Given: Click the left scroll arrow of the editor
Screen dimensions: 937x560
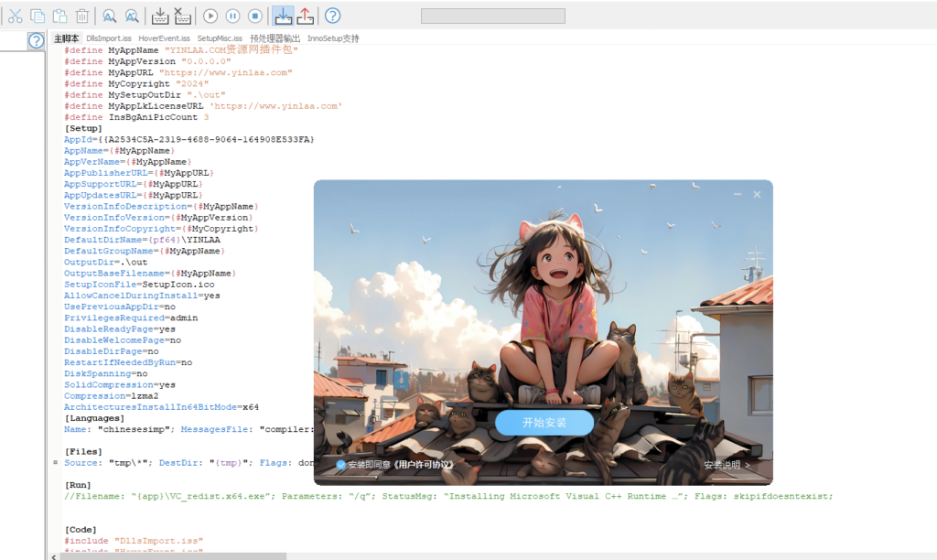Looking at the screenshot, I should pyautogui.click(x=54, y=556).
